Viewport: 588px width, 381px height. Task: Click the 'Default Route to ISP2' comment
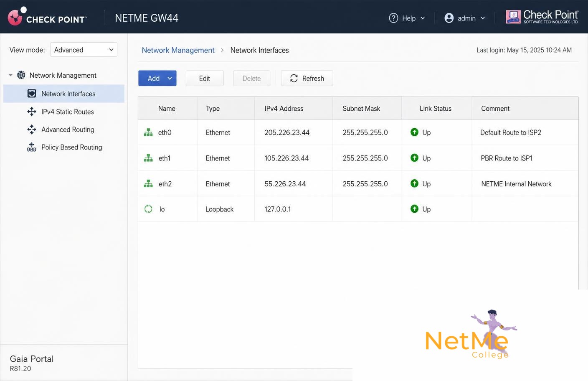[511, 132]
